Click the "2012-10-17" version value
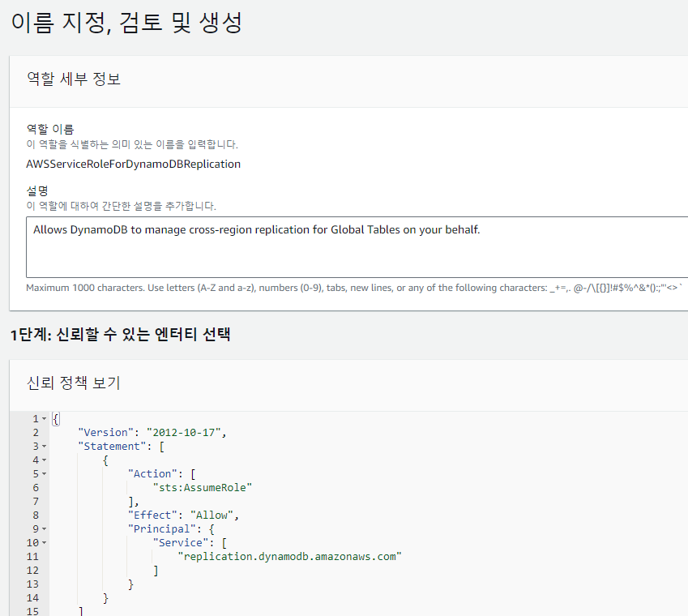The image size is (688, 616). coord(183,433)
